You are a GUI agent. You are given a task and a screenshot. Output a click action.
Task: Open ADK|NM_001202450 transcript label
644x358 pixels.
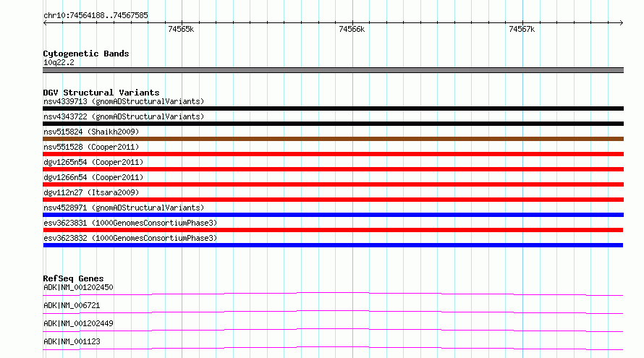coord(78,287)
